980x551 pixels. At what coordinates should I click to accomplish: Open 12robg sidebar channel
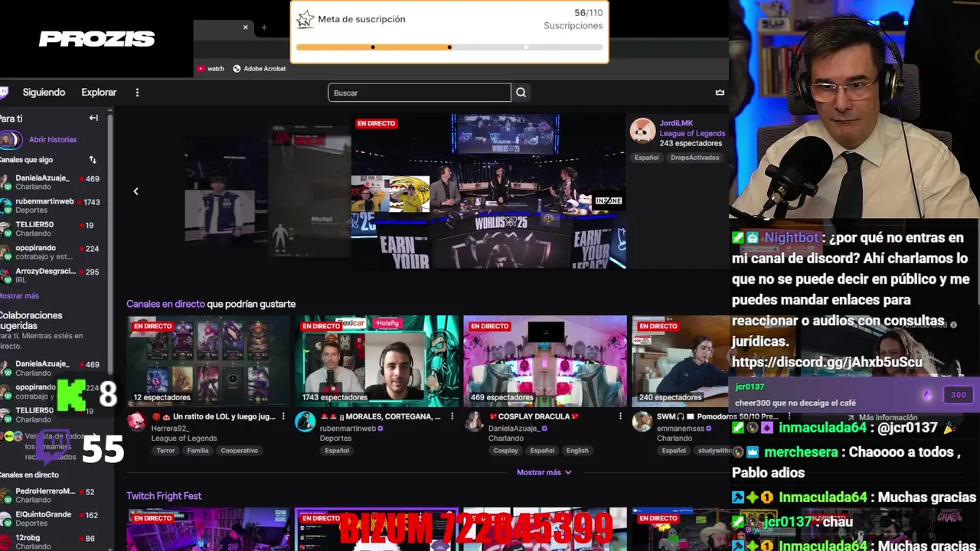coord(51,542)
